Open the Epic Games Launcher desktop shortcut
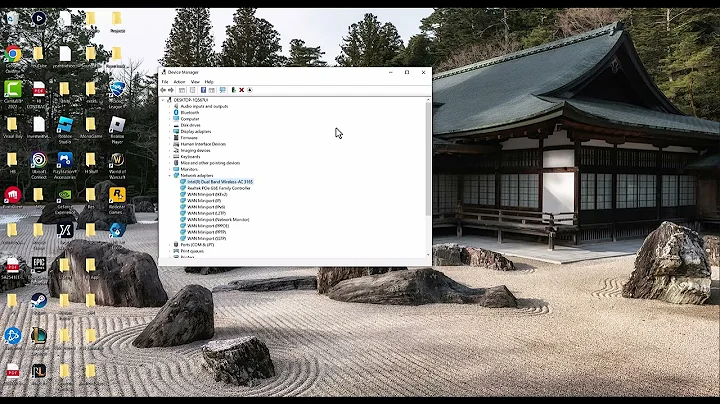The height and width of the screenshot is (404, 720). 39,264
